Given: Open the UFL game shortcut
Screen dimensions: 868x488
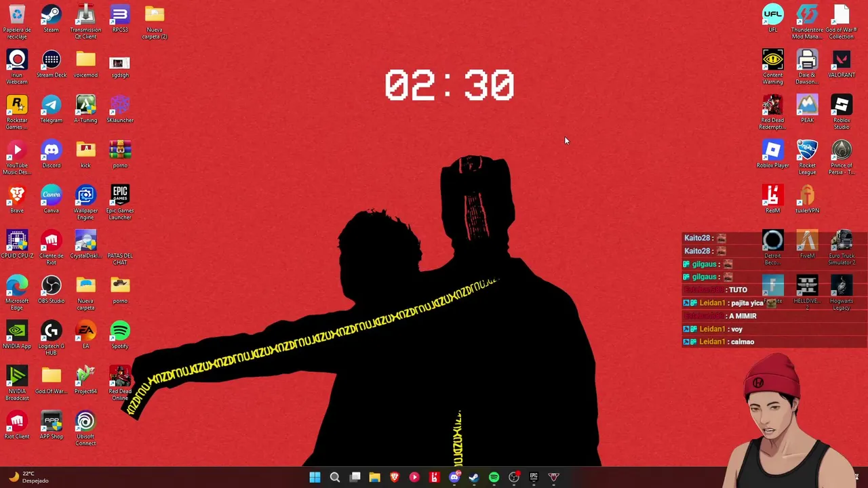Looking at the screenshot, I should coord(772,19).
